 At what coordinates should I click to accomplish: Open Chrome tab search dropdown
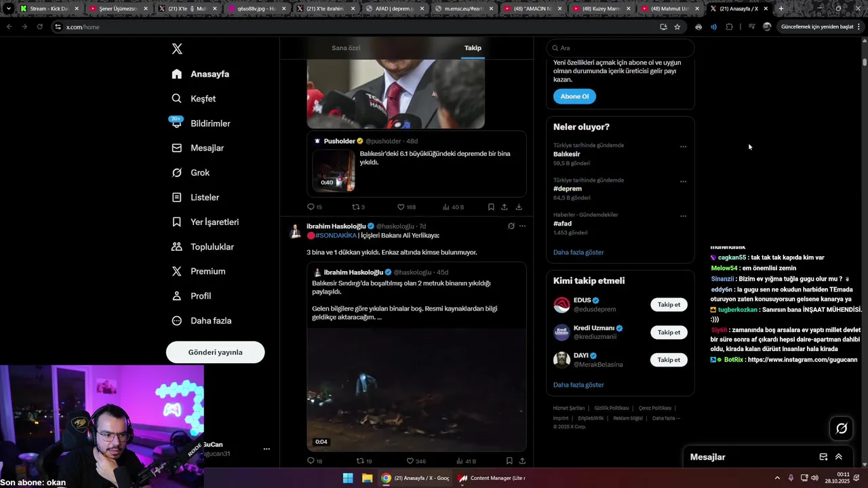[x=8, y=9]
